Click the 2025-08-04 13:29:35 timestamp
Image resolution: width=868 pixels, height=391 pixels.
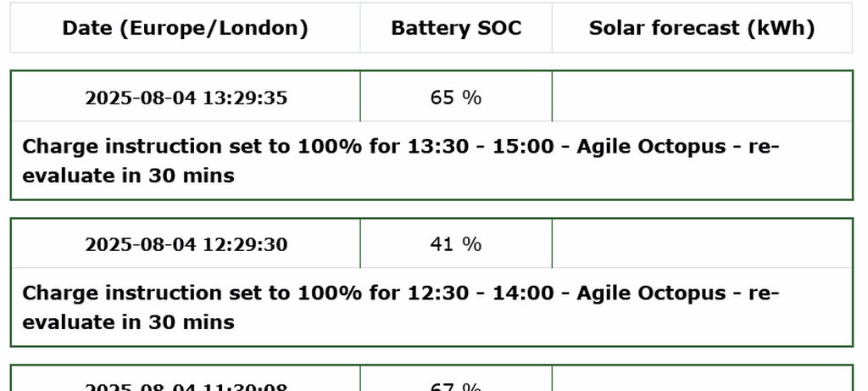pyautogui.click(x=186, y=98)
